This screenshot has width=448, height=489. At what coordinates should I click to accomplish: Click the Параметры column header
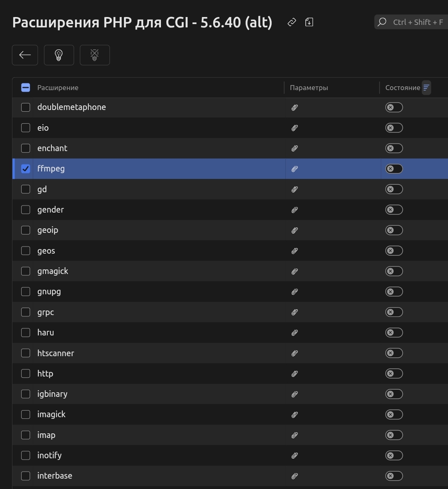pos(309,88)
